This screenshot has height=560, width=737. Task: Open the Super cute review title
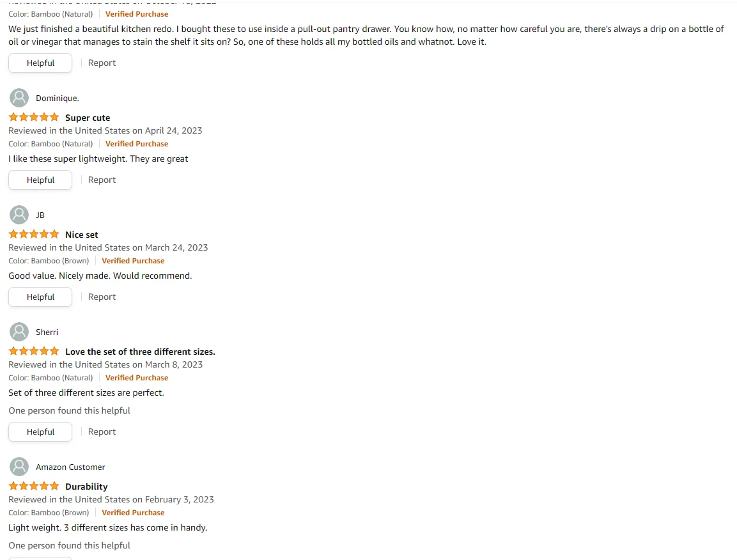(88, 118)
